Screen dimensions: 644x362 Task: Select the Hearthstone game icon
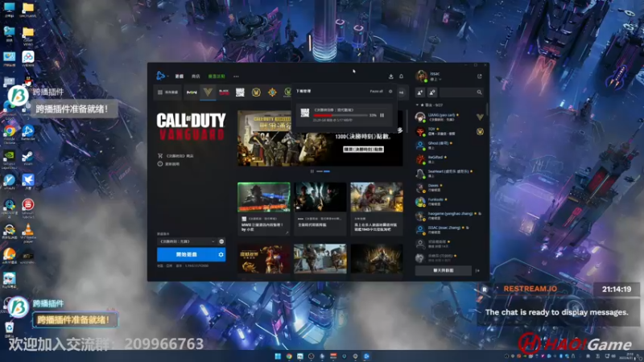point(272,93)
